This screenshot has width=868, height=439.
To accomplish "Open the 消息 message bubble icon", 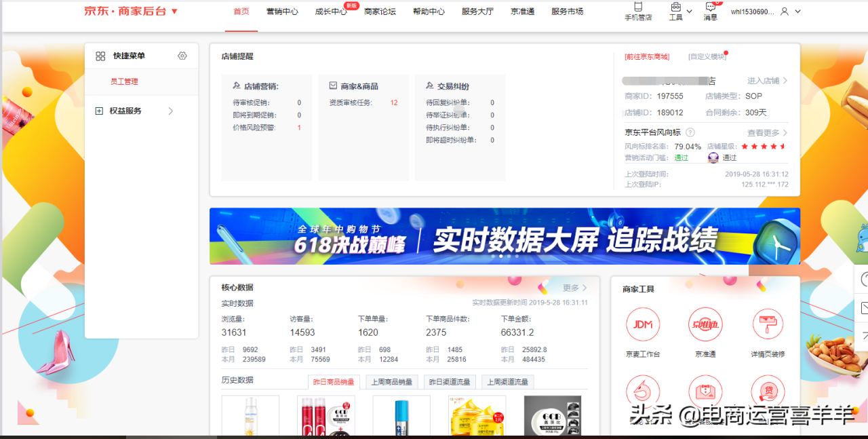I will coord(710,7).
